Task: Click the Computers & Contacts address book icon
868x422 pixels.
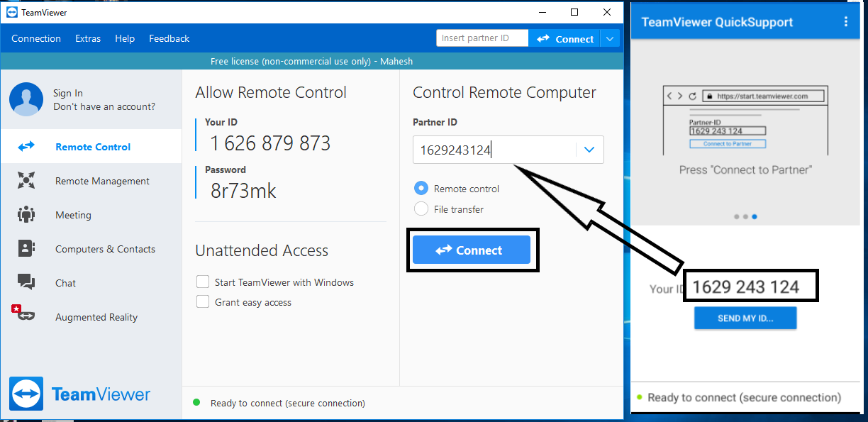Action: 26,249
